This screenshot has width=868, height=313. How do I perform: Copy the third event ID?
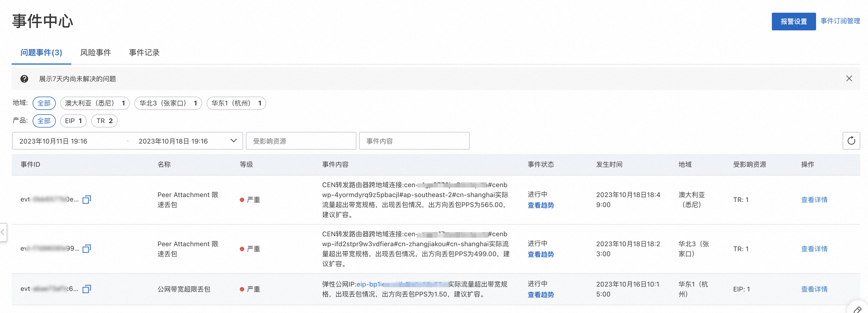(86, 289)
